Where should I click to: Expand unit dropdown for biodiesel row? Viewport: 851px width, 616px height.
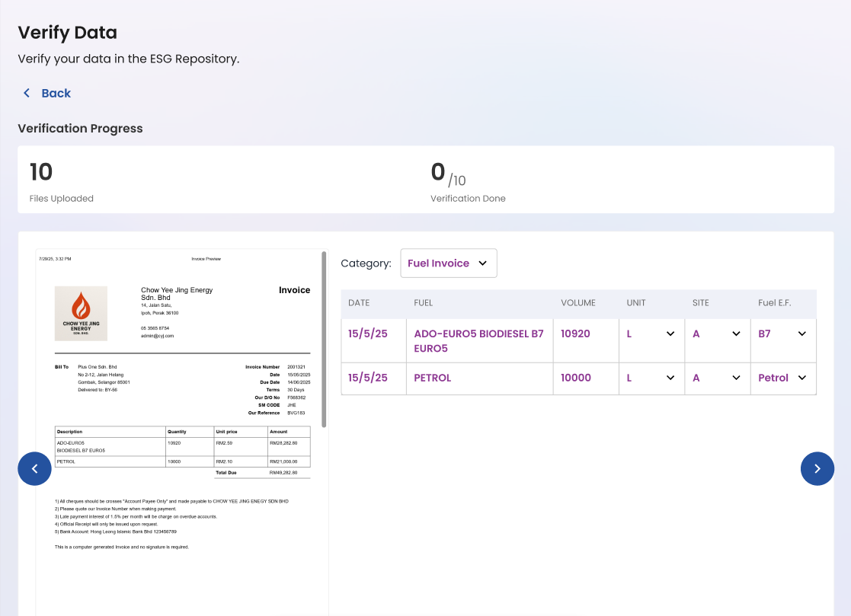coord(650,334)
